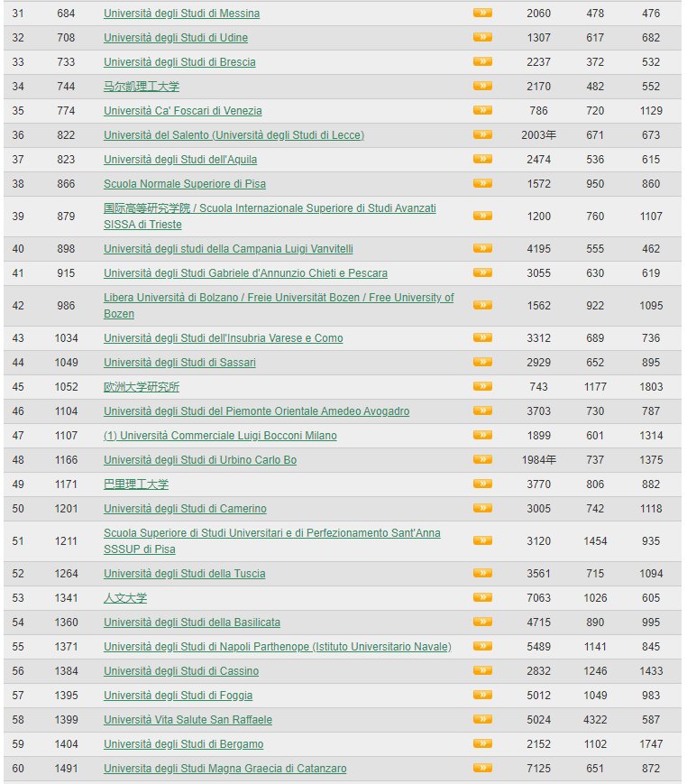Click the orange arrow for Urbino Carlo Bo
687x784 pixels.
(482, 459)
